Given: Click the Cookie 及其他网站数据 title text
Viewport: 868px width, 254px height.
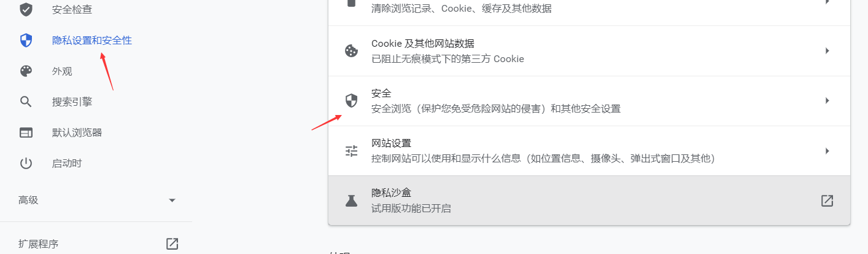Looking at the screenshot, I should tap(423, 44).
